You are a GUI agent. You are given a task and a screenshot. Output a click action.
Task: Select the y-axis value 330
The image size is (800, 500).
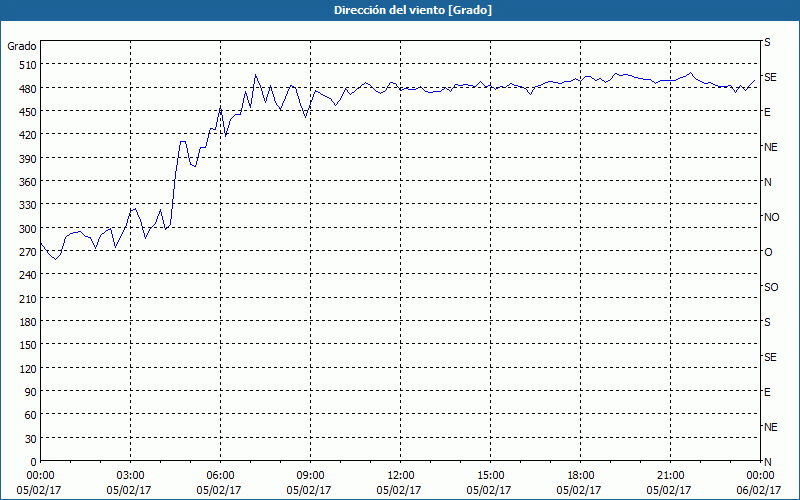tap(29, 205)
